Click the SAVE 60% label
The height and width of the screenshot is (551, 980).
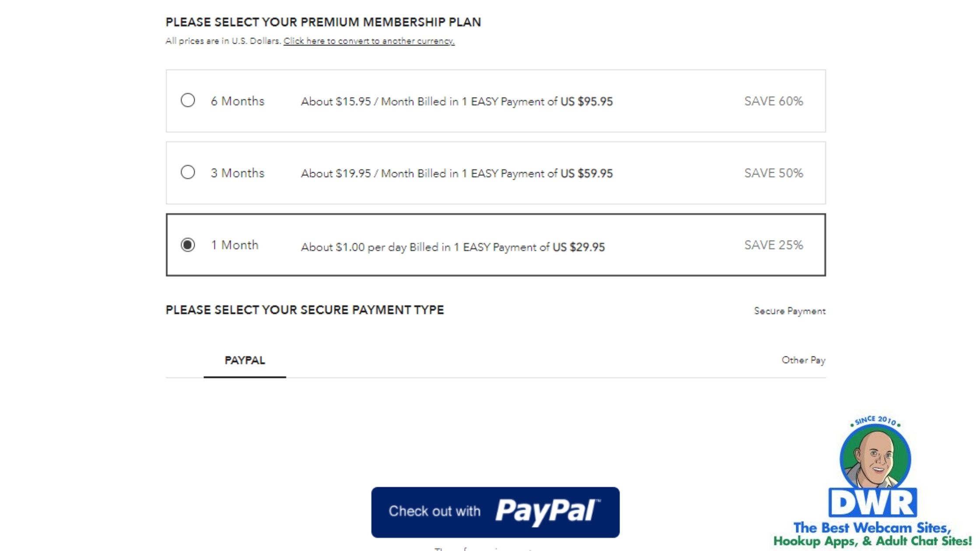(773, 101)
